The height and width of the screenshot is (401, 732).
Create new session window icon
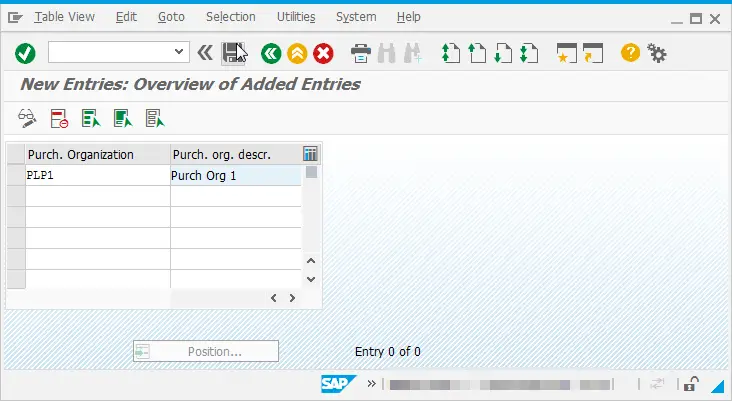click(x=567, y=53)
